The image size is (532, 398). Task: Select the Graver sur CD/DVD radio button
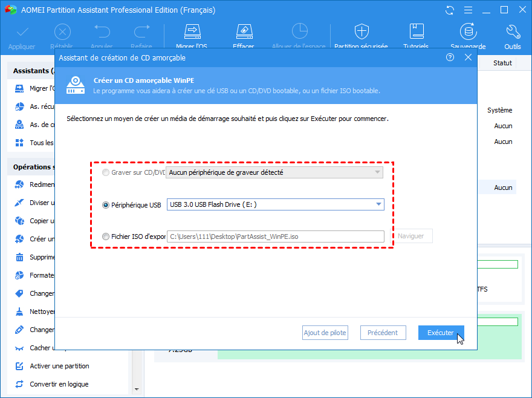click(x=106, y=172)
